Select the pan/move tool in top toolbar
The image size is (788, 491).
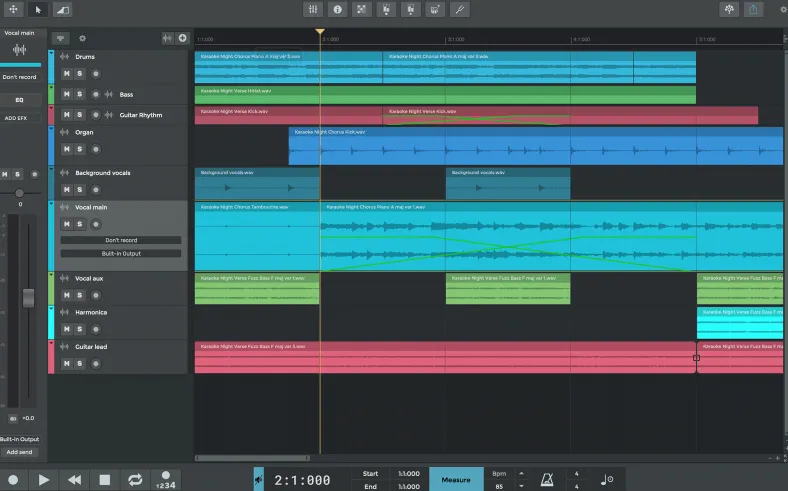click(x=13, y=10)
